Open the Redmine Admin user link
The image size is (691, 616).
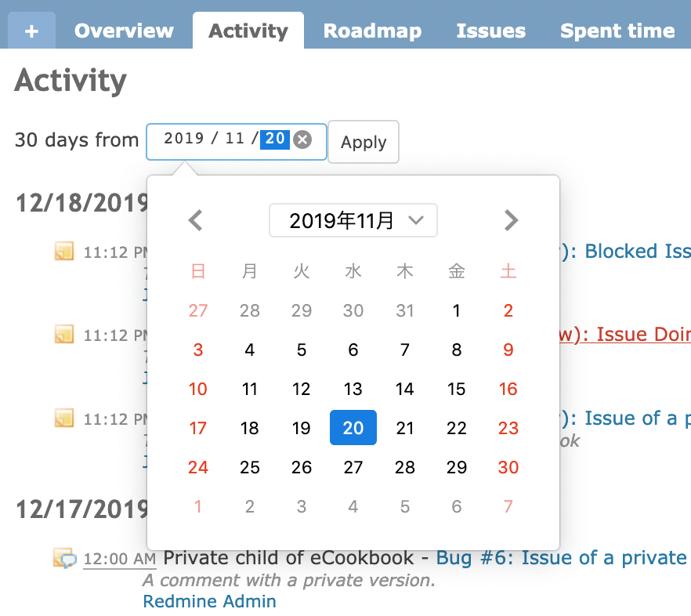click(210, 601)
